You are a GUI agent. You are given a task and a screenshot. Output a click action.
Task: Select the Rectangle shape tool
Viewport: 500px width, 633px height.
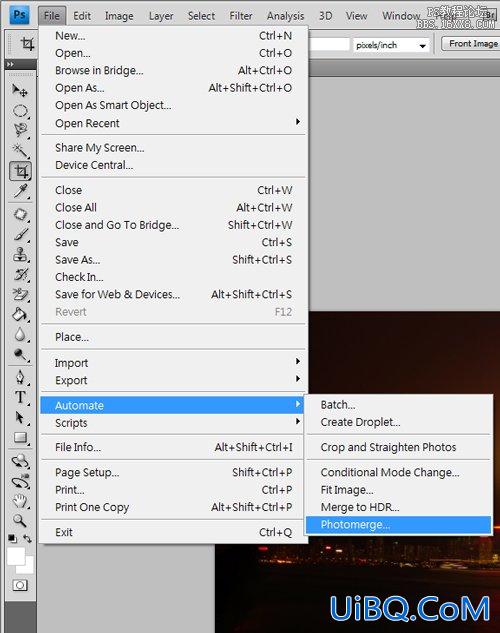pyautogui.click(x=20, y=438)
